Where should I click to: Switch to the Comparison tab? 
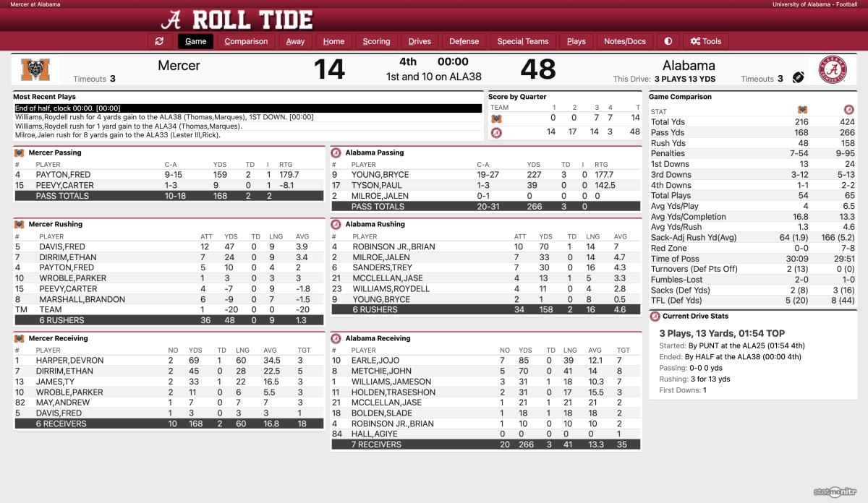pos(246,41)
